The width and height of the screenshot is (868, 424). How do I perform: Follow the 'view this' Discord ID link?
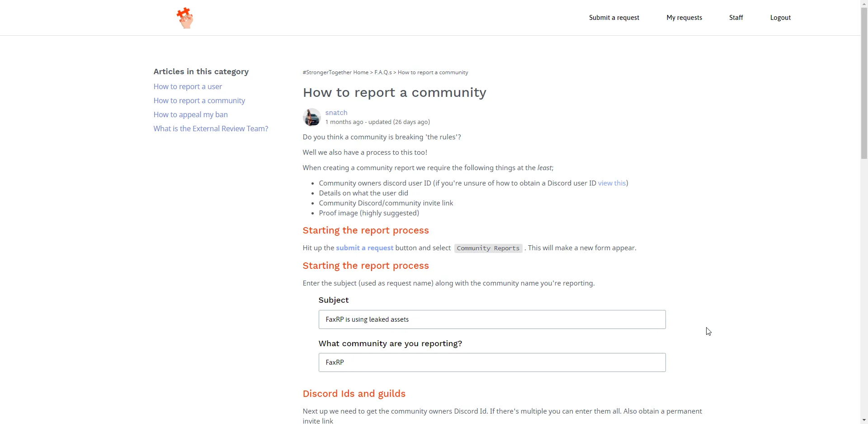[x=612, y=183]
